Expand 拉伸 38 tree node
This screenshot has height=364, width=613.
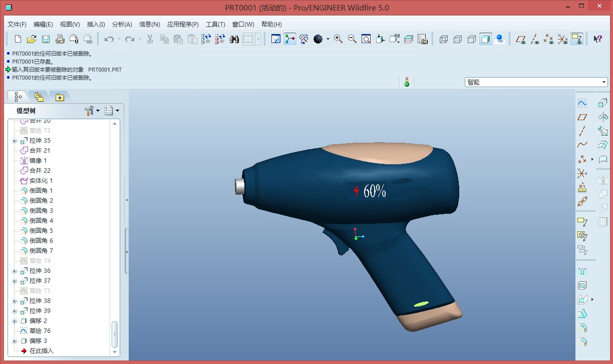click(15, 301)
